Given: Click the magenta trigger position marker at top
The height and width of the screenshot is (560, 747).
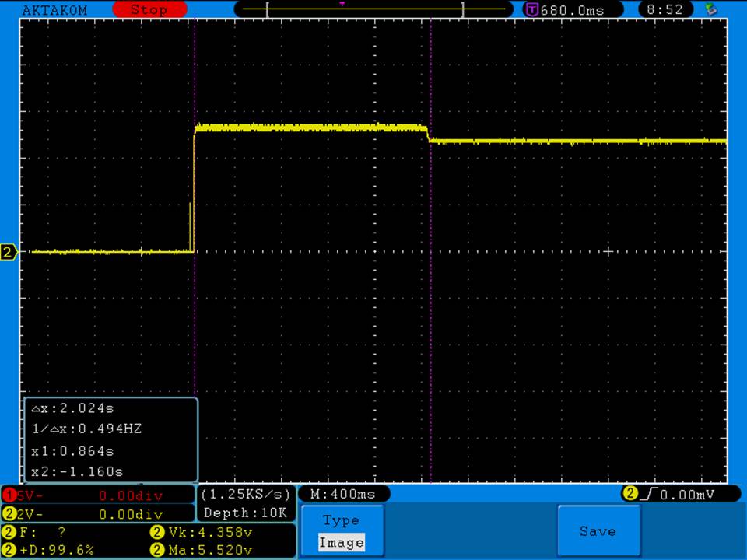Looking at the screenshot, I should tap(342, 4).
